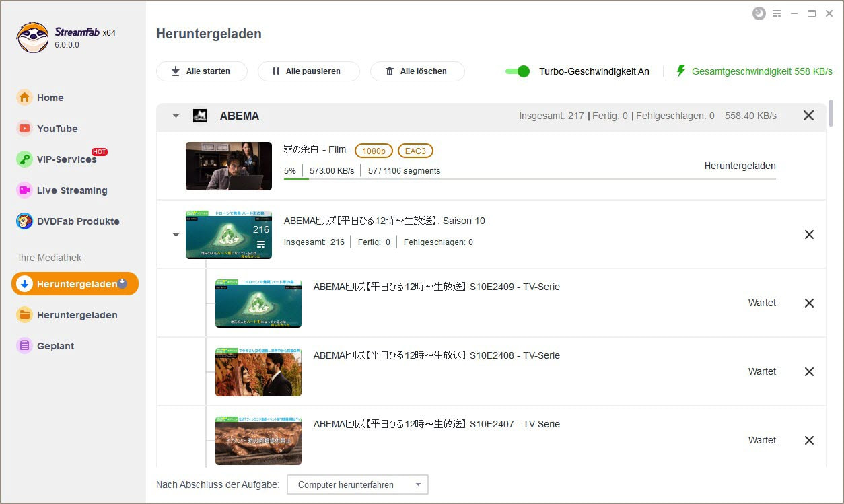Click the Live Streaming camera icon
This screenshot has width=844, height=504.
(x=24, y=190)
